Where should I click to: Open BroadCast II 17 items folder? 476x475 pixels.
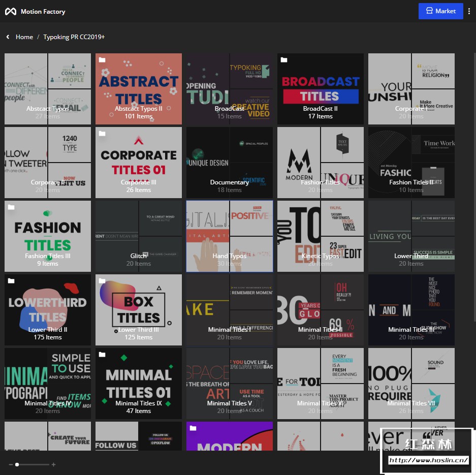[321, 89]
